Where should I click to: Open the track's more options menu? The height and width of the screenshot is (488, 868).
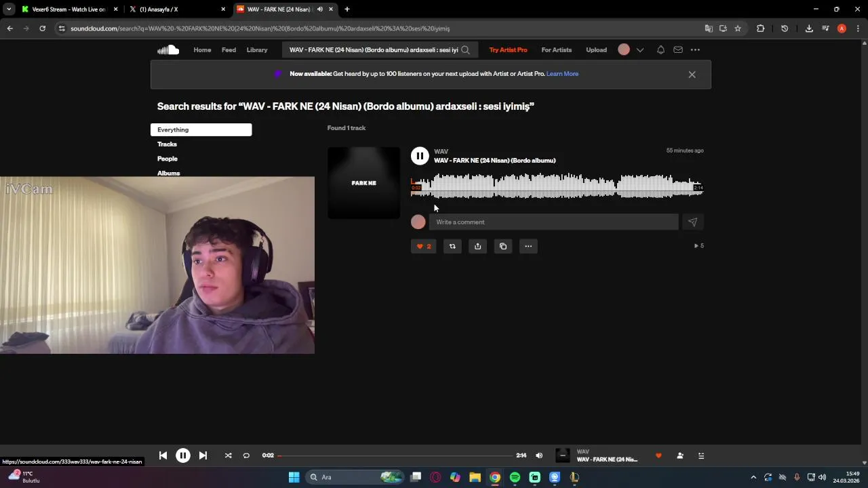pos(528,246)
